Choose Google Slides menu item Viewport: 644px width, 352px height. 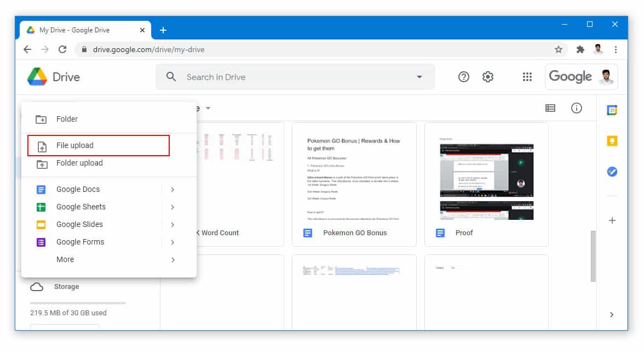(109, 225)
